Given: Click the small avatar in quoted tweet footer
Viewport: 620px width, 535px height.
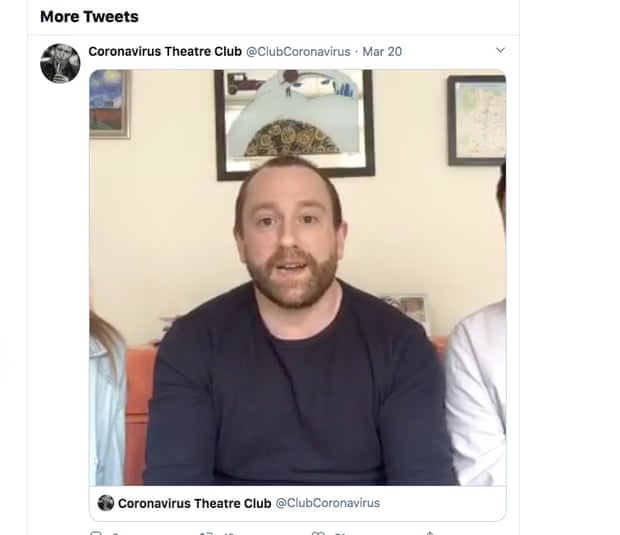Looking at the screenshot, I should pos(106,503).
